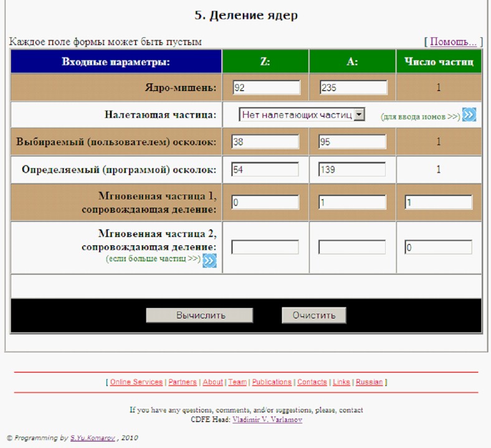Click the Vladimir V. Varlamov contact link

tap(267, 419)
